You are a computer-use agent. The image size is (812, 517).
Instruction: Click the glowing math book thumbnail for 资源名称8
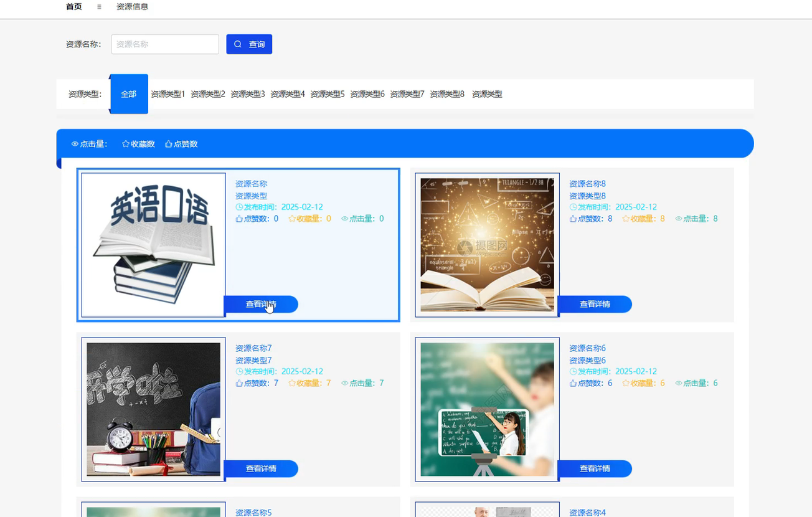[488, 245]
